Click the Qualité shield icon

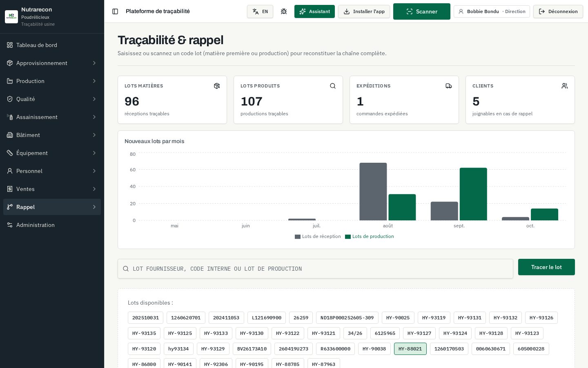coord(10,99)
